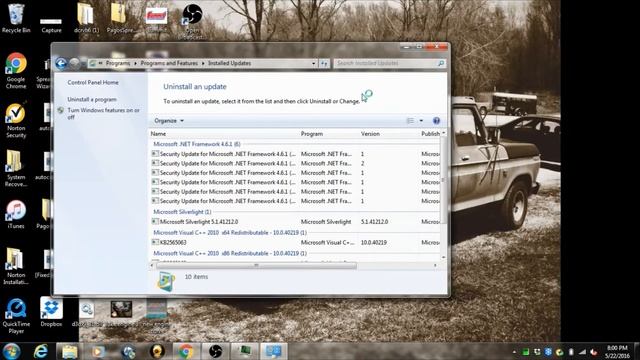Collapse the Microsoft .NET Framework 4.6.1 group
640x360 pixels.
[197, 144]
